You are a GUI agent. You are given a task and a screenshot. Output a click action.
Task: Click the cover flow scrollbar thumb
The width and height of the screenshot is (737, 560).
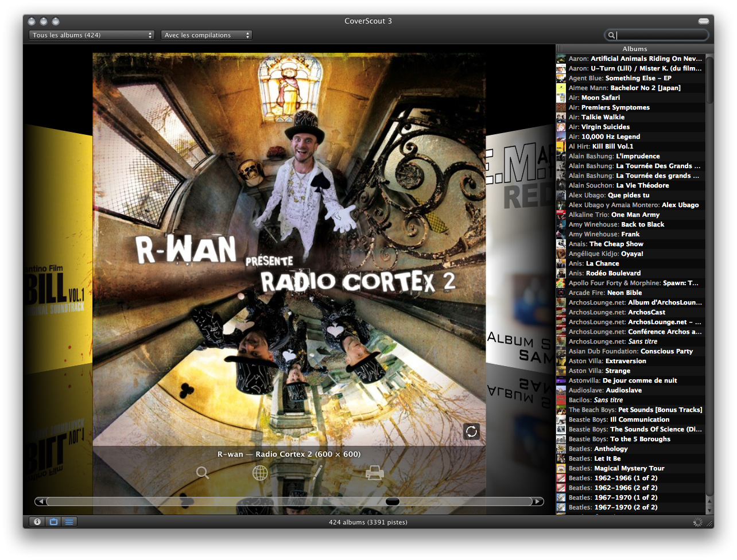click(x=393, y=501)
